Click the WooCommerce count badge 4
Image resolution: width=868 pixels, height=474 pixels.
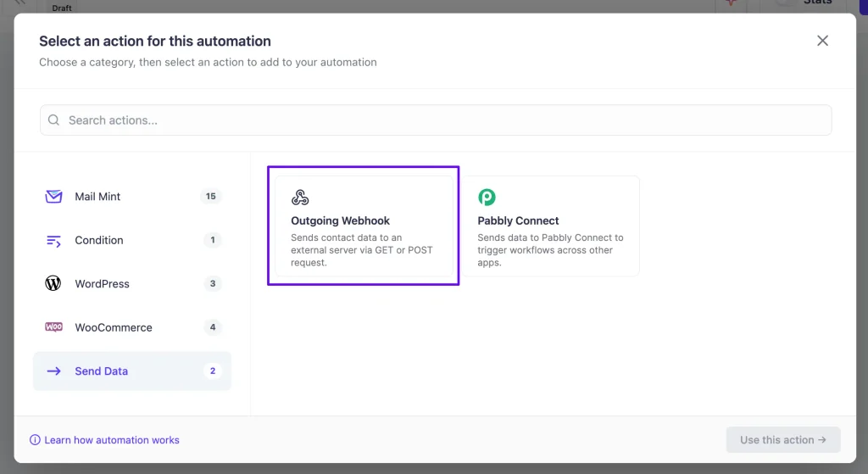coord(213,327)
